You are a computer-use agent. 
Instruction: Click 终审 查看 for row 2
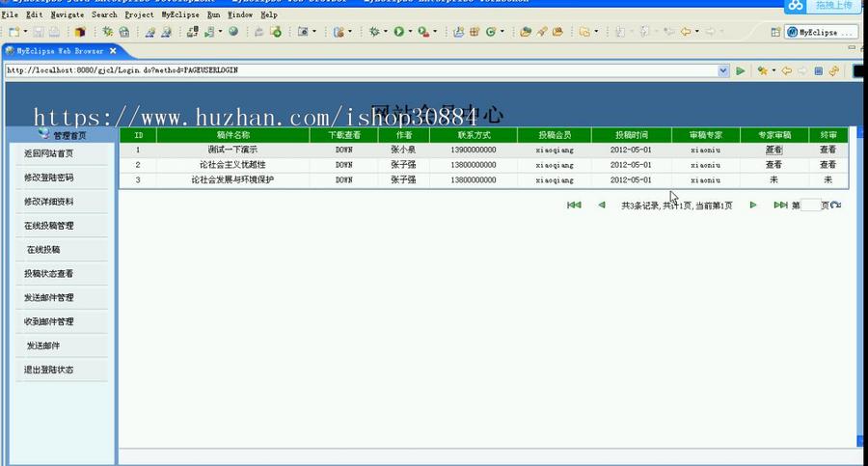pyautogui.click(x=827, y=165)
